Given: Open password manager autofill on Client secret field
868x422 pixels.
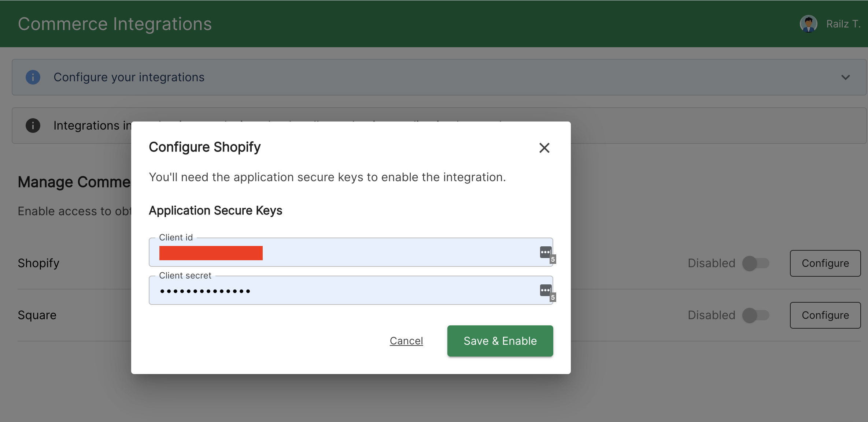Looking at the screenshot, I should (546, 290).
